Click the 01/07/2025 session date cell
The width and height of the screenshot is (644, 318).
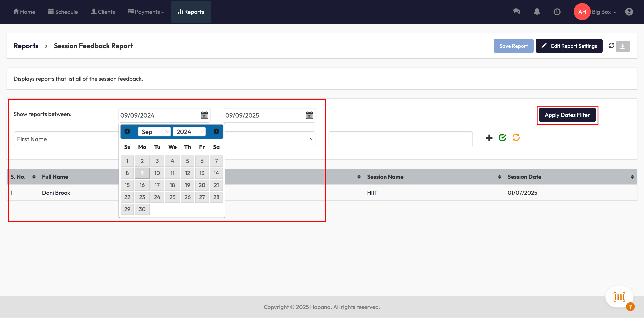point(522,193)
